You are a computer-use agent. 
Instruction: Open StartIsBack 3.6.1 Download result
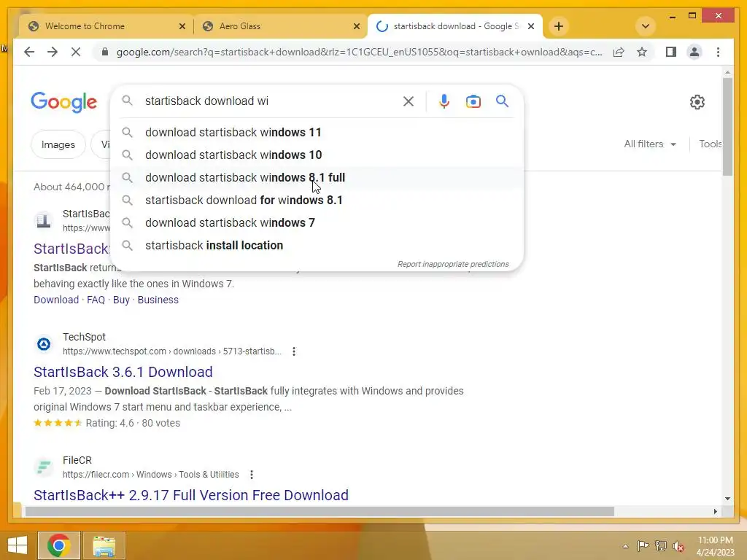[123, 372]
